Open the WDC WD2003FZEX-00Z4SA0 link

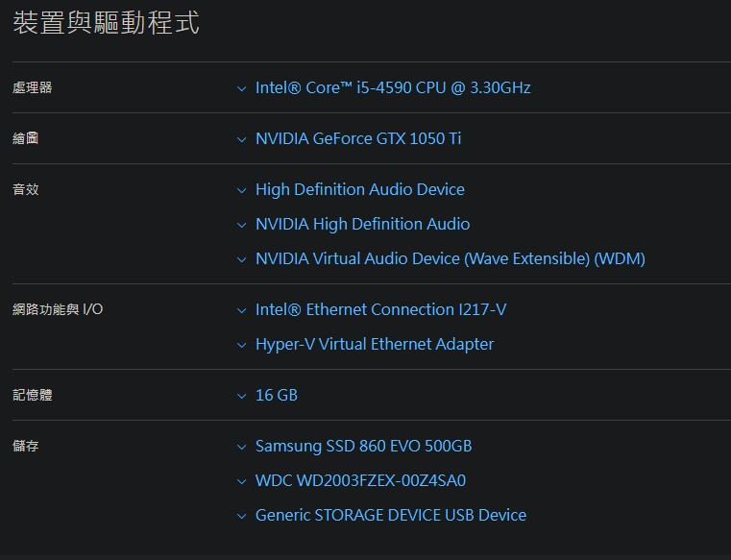coord(361,480)
